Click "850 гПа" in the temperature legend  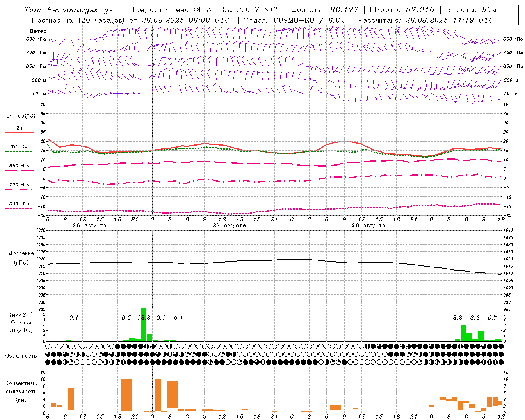(x=19, y=166)
